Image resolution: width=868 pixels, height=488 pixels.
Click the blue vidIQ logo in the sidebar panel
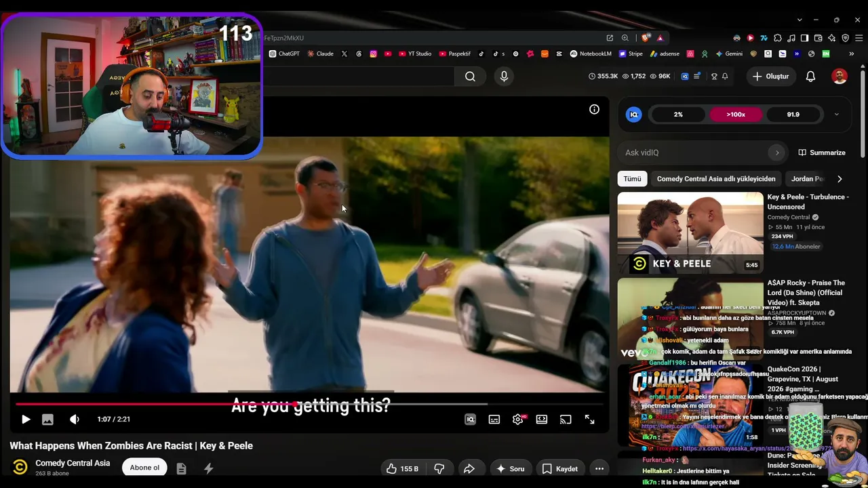click(x=633, y=115)
